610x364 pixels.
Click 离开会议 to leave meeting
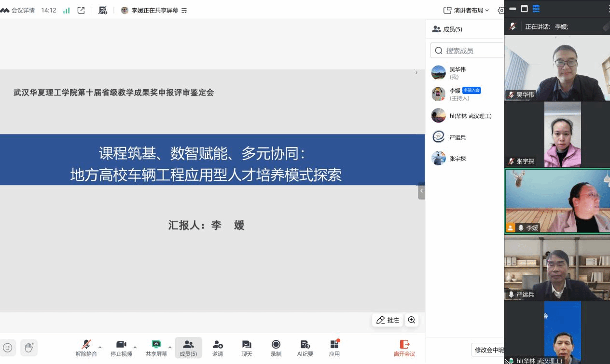(404, 348)
